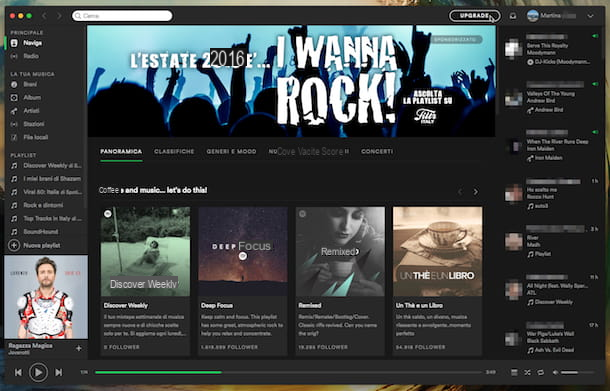Go back with the left arrow

44,16
